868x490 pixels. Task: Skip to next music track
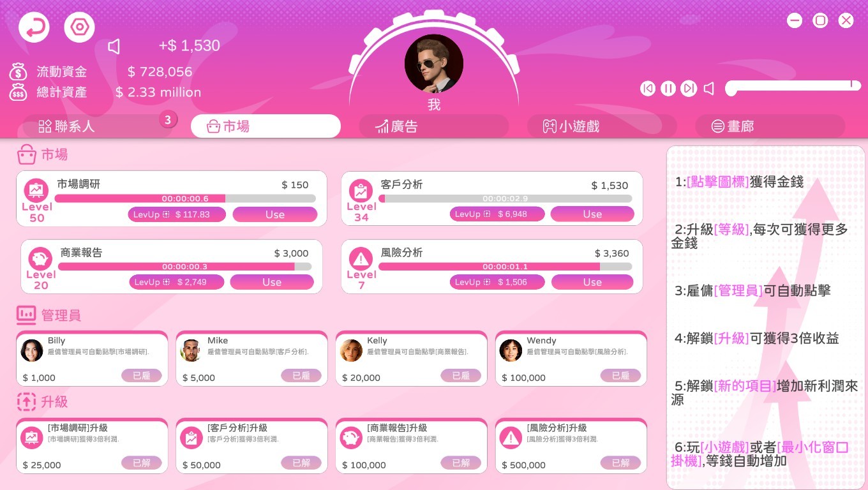(x=689, y=89)
